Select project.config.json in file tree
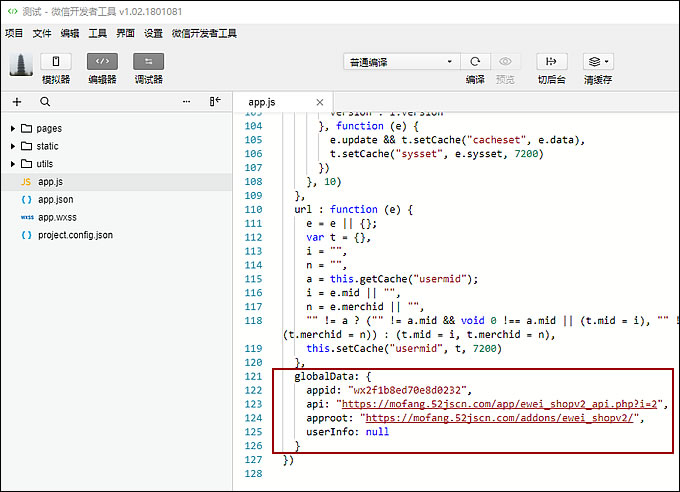 [x=75, y=235]
